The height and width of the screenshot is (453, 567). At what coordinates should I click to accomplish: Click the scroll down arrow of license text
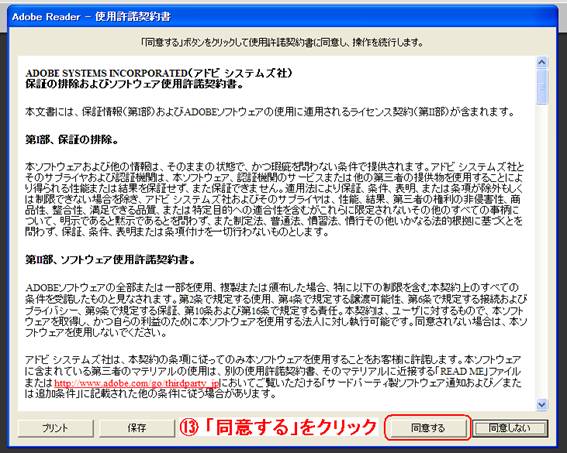click(x=542, y=404)
